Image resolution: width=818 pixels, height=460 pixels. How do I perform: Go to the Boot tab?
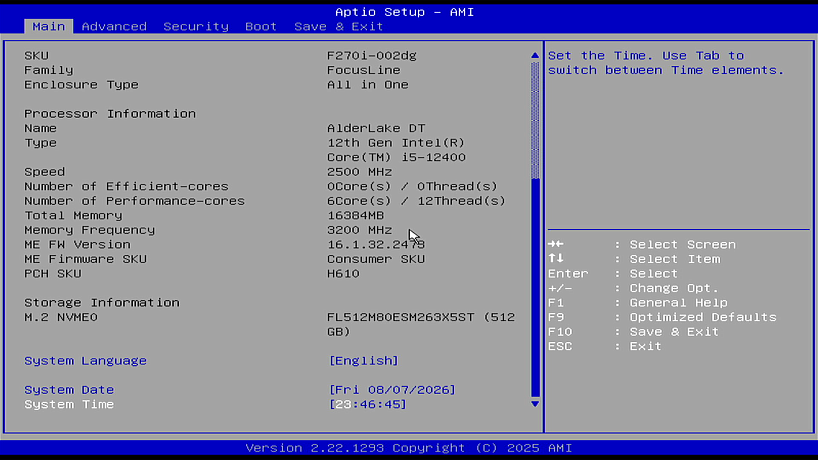click(261, 27)
